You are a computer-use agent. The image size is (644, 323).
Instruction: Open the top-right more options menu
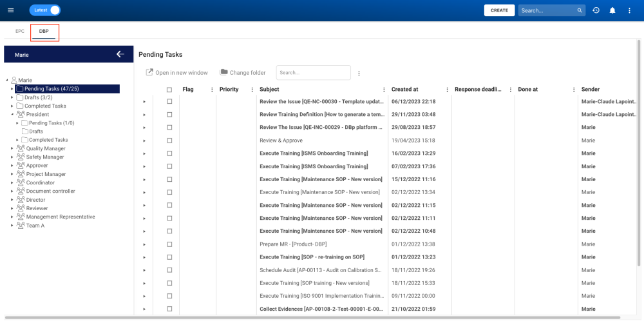tap(629, 10)
